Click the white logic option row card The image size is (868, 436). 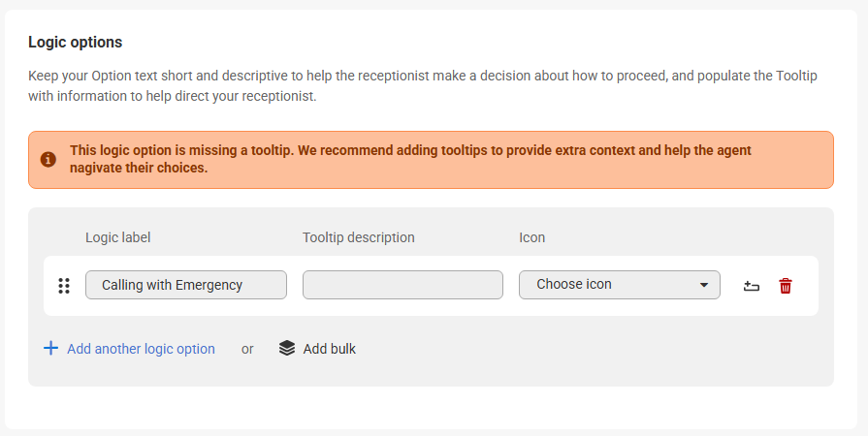coord(431,307)
